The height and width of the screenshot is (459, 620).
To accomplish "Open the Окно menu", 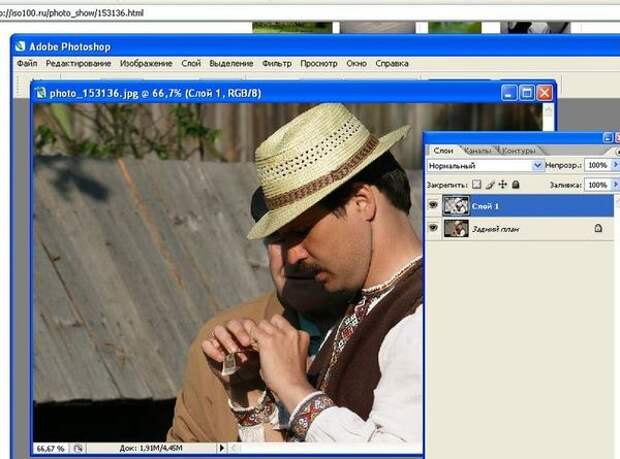I will pos(356,63).
